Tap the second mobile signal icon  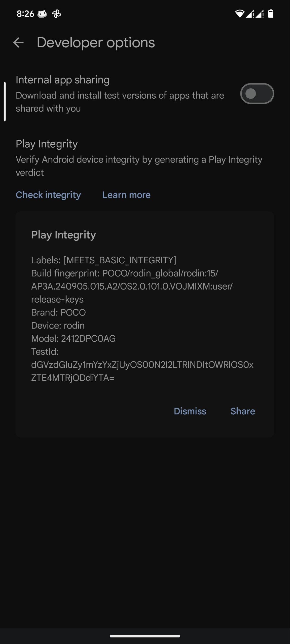pyautogui.click(x=260, y=14)
